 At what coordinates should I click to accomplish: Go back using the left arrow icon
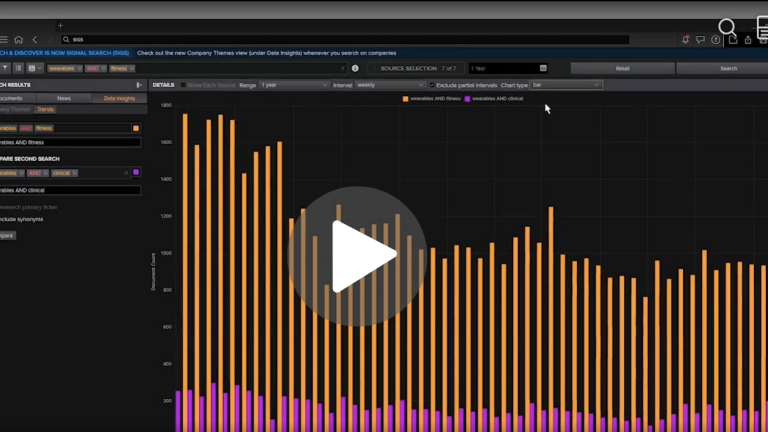(34, 40)
